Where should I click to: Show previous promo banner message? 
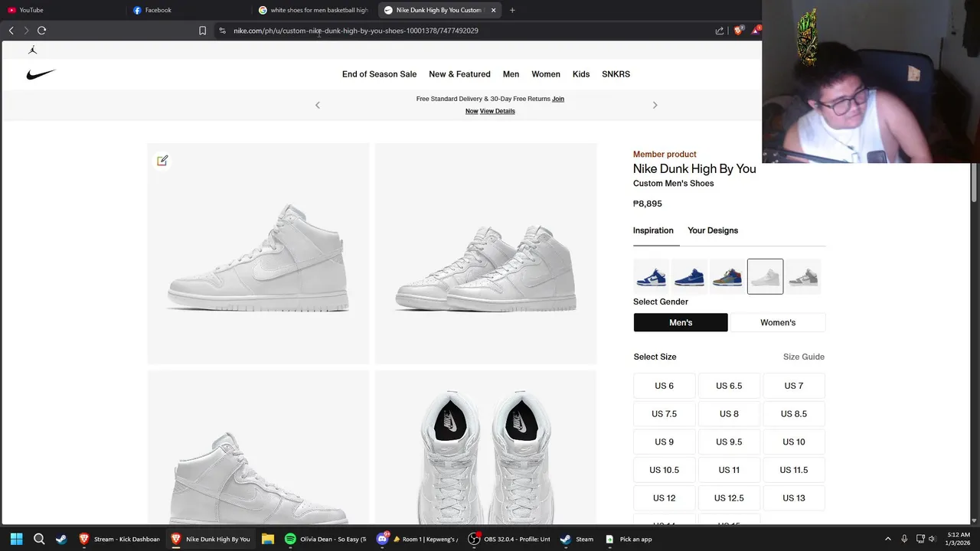(x=318, y=105)
